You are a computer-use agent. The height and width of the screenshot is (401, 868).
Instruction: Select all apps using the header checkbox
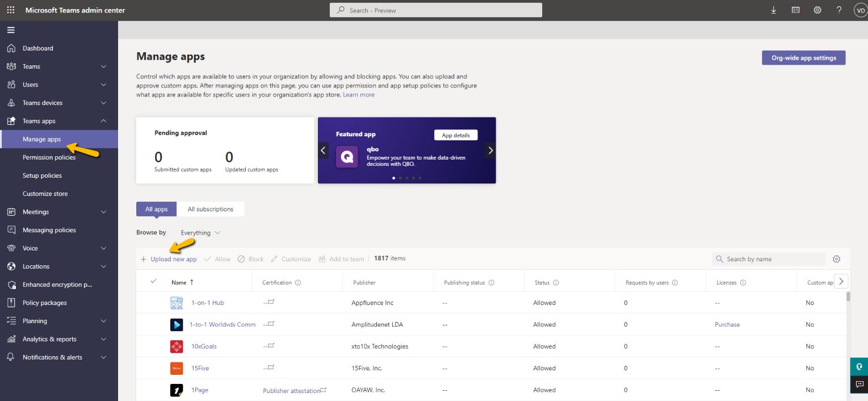coord(153,281)
